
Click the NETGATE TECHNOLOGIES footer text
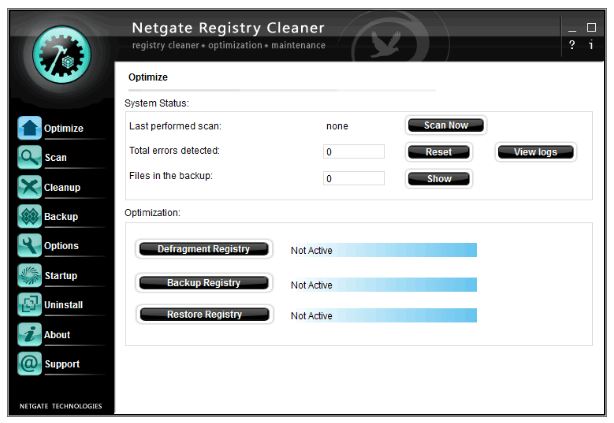(61, 406)
